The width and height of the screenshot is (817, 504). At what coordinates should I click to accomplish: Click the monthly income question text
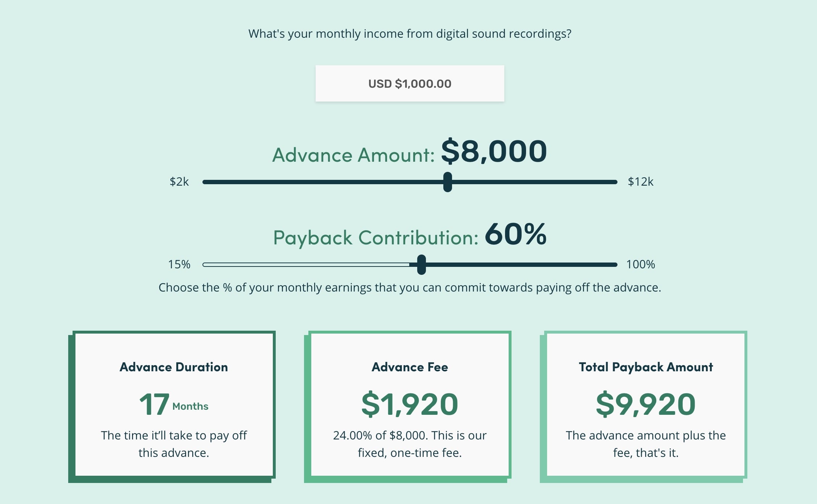click(x=410, y=34)
